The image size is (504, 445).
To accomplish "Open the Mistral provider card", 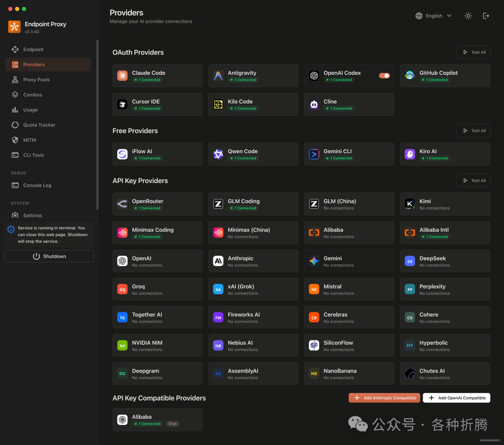I will [x=349, y=289].
